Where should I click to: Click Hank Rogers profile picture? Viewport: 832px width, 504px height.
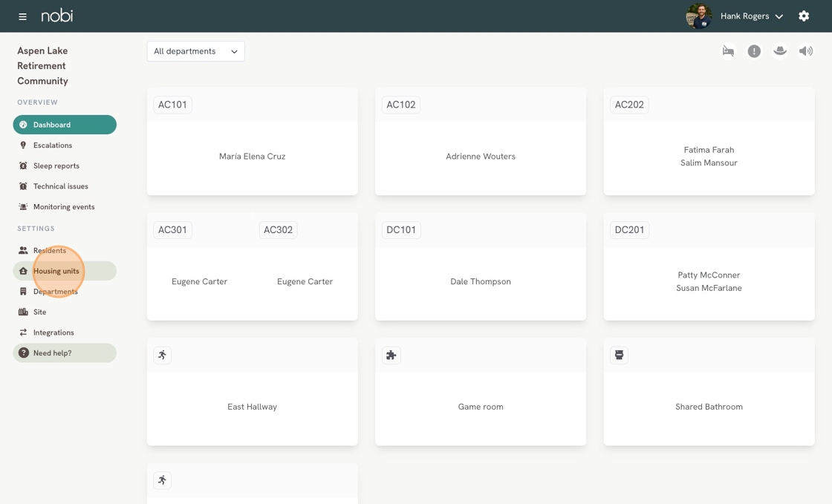pos(698,16)
